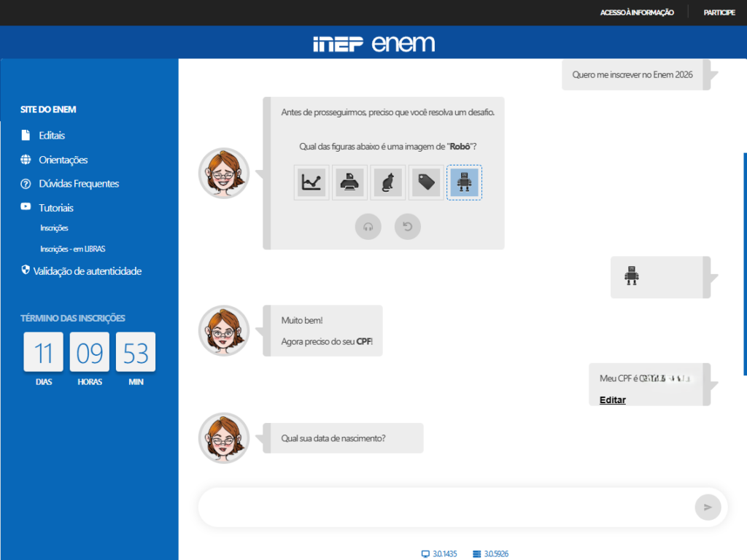Viewport: 747px width, 560px height.
Task: Send the chat message
Action: [708, 507]
